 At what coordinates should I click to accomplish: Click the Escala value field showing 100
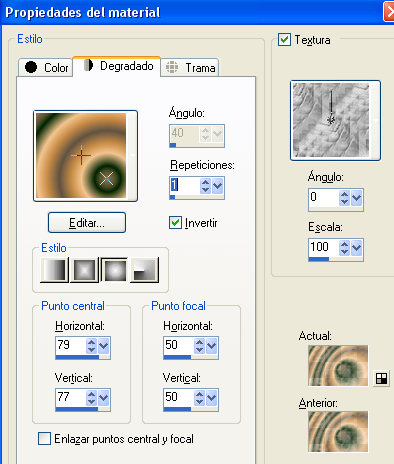click(324, 248)
